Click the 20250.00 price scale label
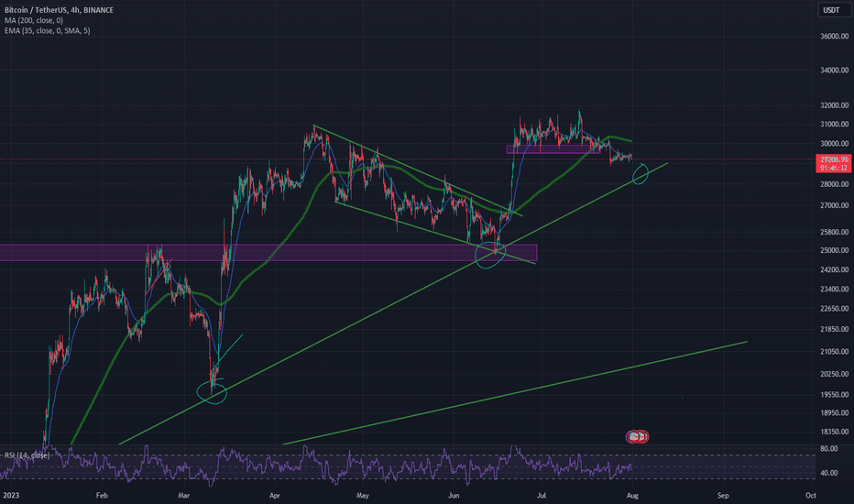 click(835, 374)
